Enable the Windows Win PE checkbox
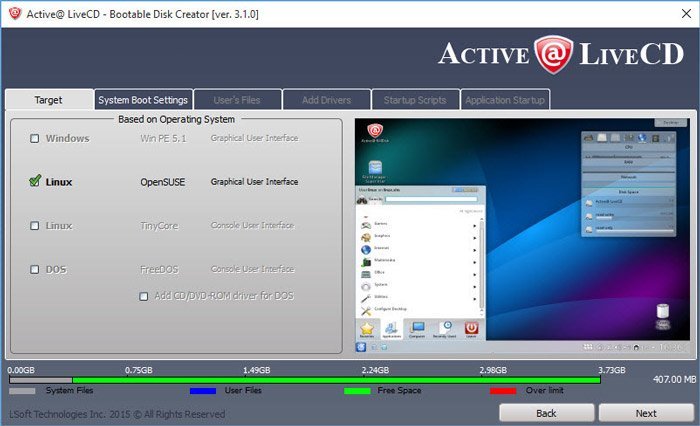700x426 pixels. (x=34, y=138)
